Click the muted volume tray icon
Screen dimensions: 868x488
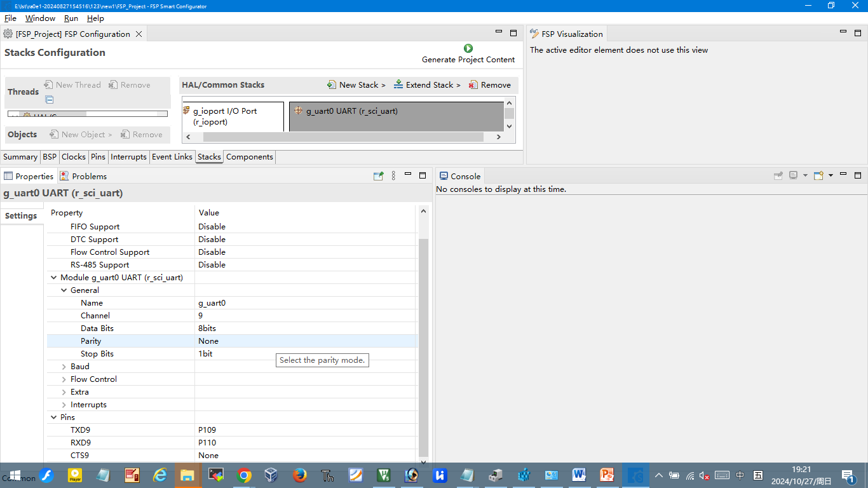pos(705,475)
